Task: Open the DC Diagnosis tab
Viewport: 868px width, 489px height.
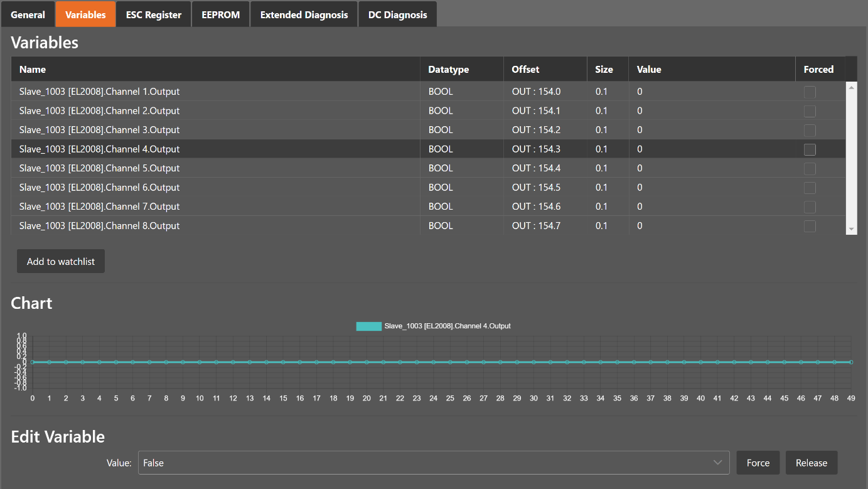Action: (397, 14)
